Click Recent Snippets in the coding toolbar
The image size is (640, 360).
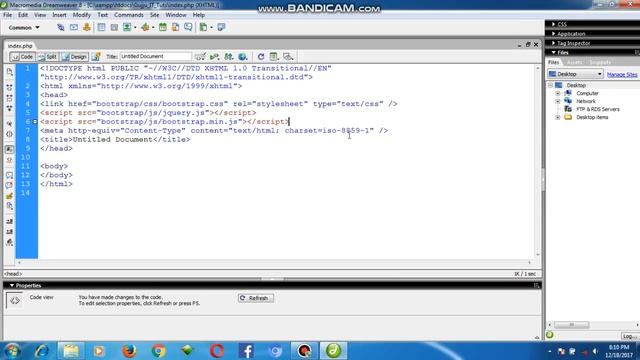[x=9, y=207]
